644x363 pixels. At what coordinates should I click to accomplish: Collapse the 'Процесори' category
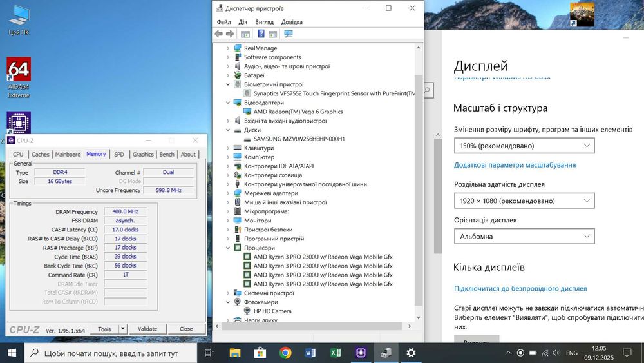[228, 248]
